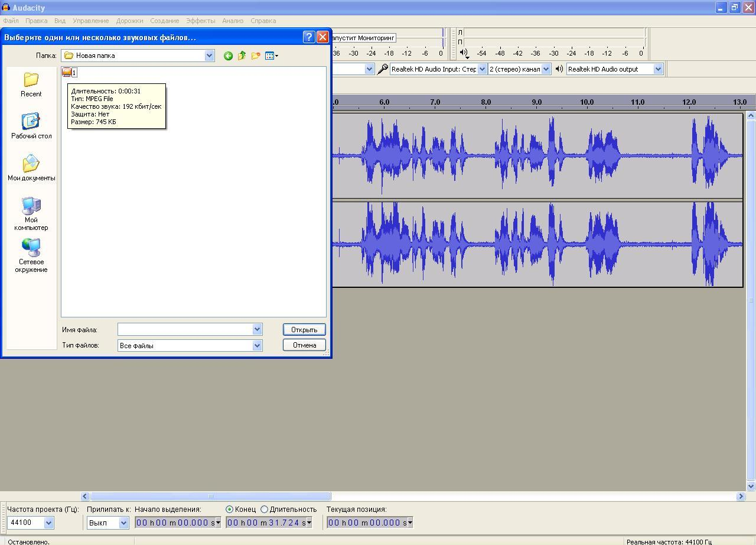Click the vertical scrollbar down arrow
The width and height of the screenshot is (756, 545).
pyautogui.click(x=751, y=486)
